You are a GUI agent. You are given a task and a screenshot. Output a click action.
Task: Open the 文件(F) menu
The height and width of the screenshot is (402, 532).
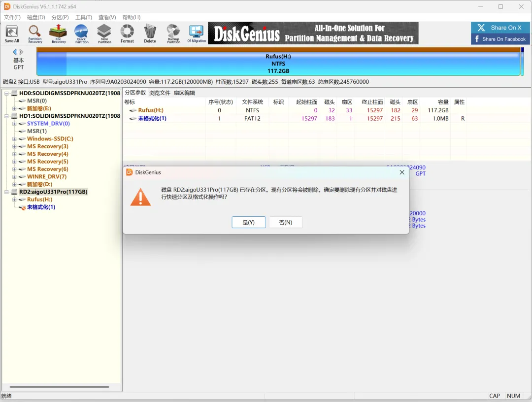pos(12,17)
